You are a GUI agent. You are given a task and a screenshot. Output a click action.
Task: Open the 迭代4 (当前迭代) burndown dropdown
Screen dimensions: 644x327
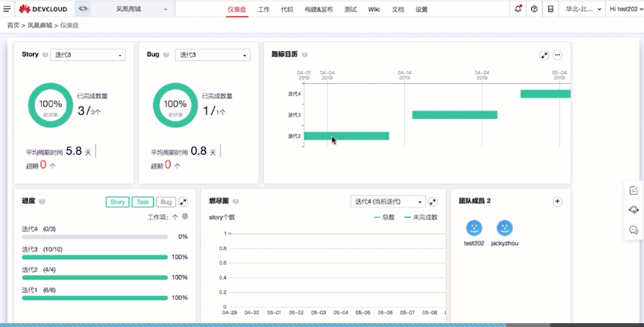click(388, 202)
